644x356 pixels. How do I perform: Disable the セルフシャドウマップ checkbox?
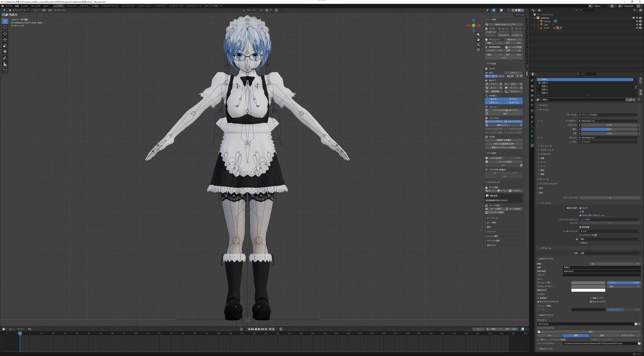(538, 301)
